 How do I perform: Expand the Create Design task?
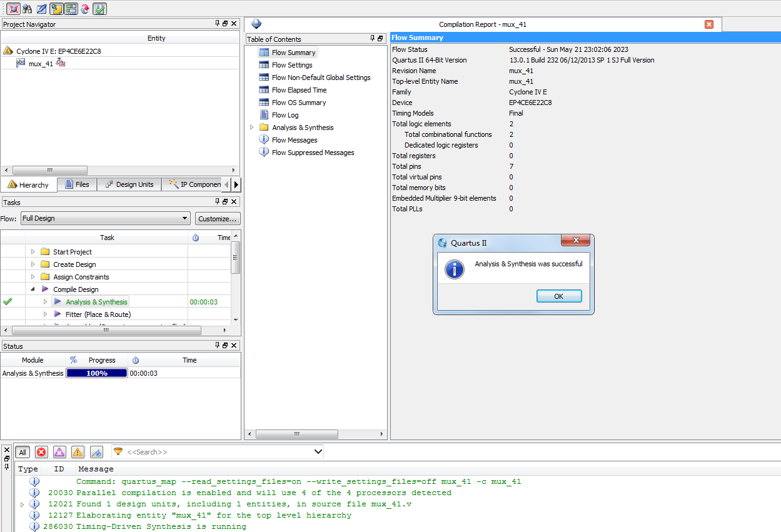(x=33, y=264)
